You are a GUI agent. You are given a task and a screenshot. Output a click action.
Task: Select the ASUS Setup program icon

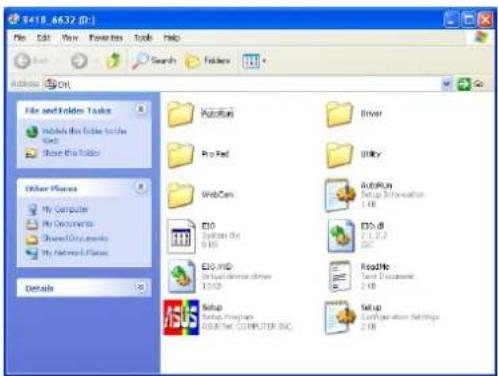point(181,317)
